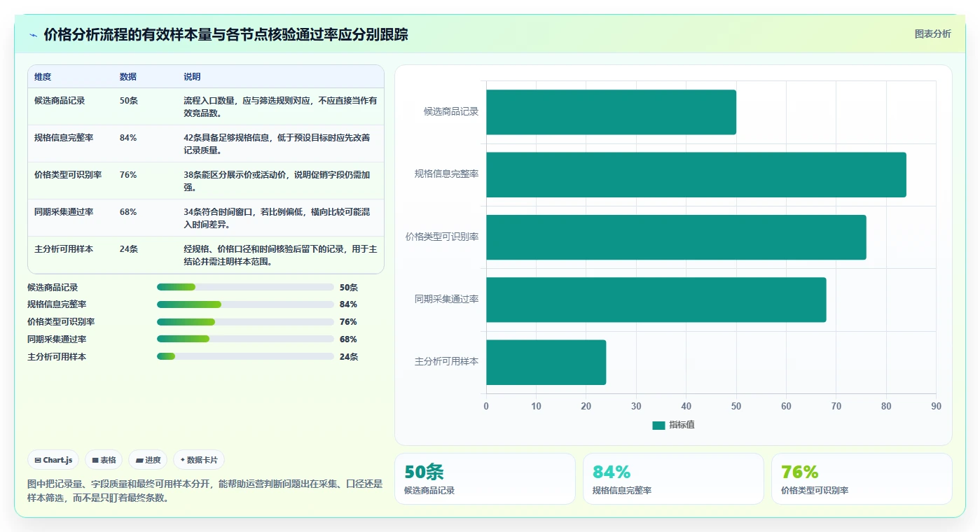Image resolution: width=980 pixels, height=532 pixels.
Task: Click the 规格信息完整率 chart bar
Action: tap(696, 174)
